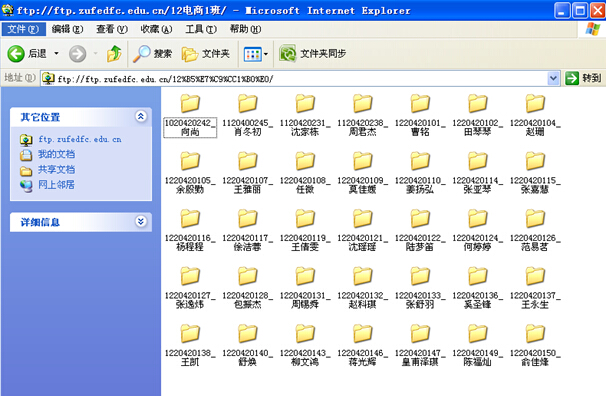Screen dimensions: 606x396
Task: Go up one folder level
Action: click(114, 53)
